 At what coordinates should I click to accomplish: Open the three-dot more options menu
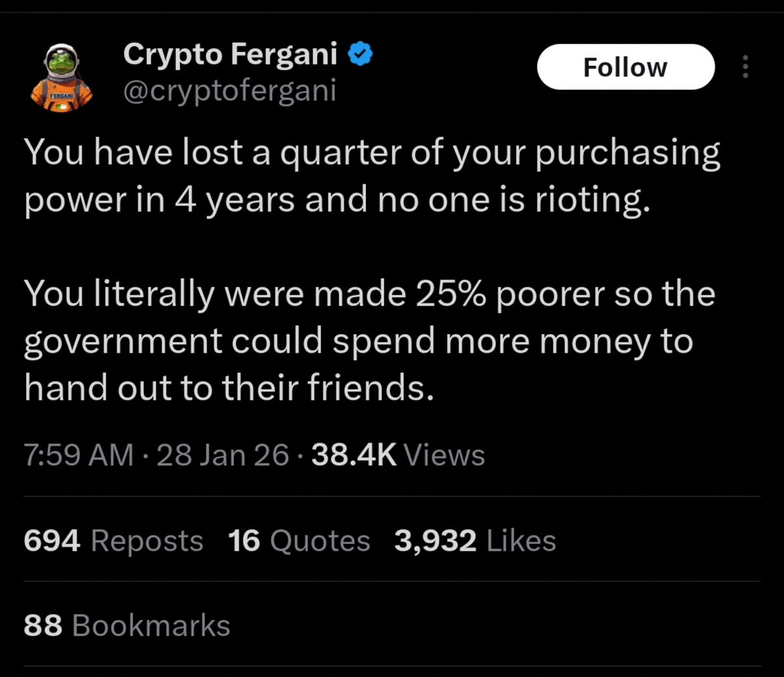pos(745,67)
